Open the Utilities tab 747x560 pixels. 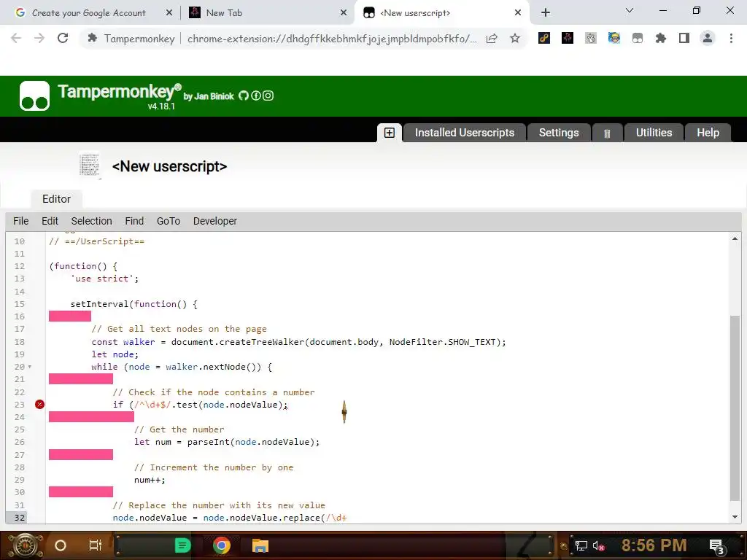tap(654, 133)
